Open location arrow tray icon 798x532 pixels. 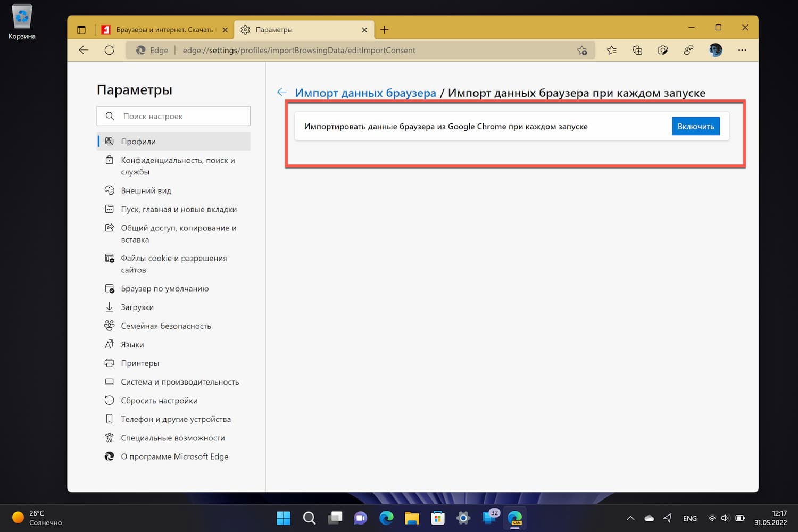(668, 518)
